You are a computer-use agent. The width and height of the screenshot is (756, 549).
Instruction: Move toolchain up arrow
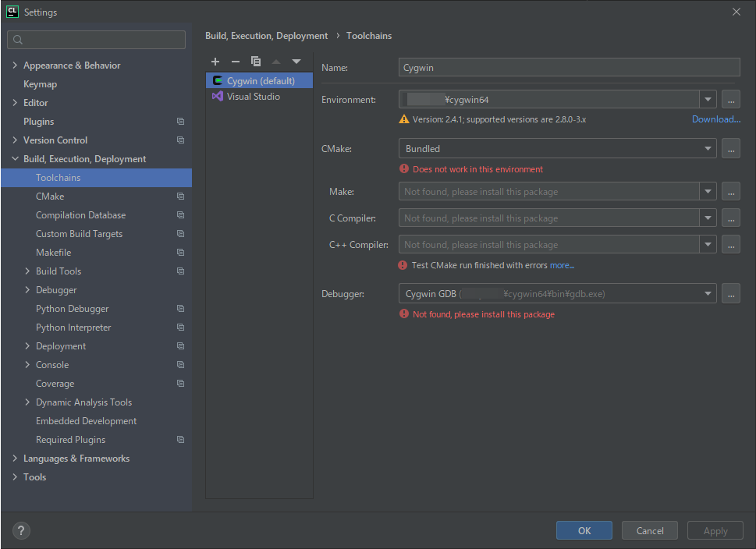(x=275, y=61)
